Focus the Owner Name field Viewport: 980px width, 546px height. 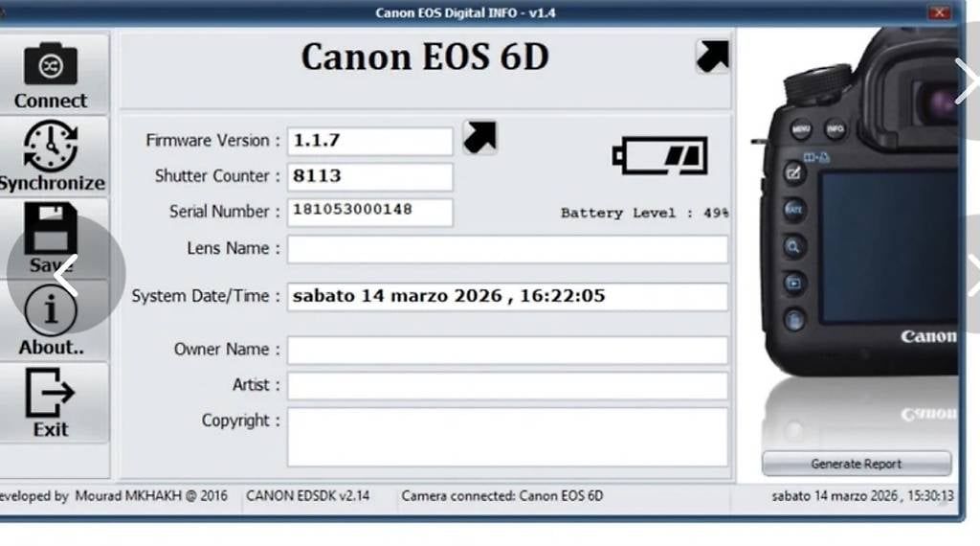tap(507, 350)
